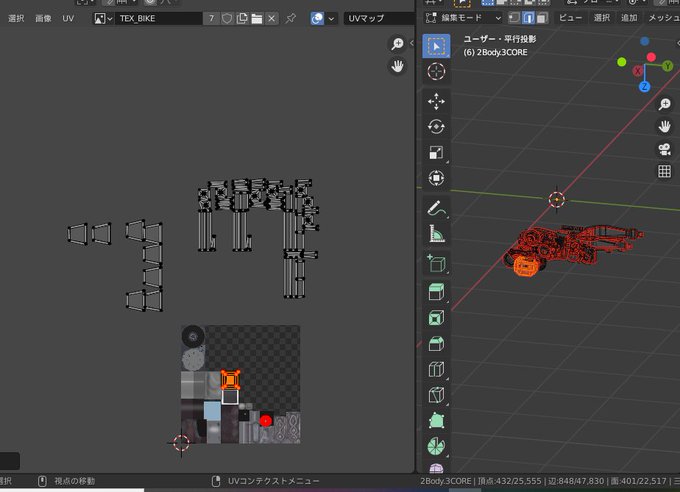Open the メッシュ menu
This screenshot has width=680, height=492.
(x=664, y=17)
